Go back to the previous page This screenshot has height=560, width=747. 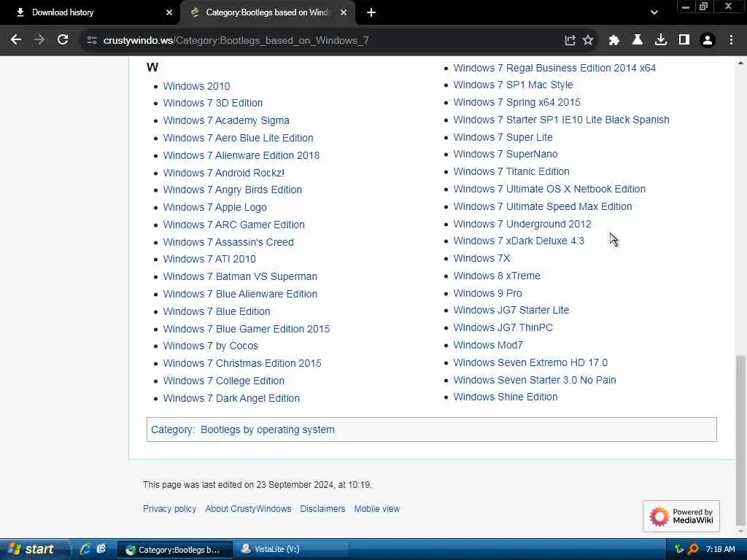tap(16, 40)
